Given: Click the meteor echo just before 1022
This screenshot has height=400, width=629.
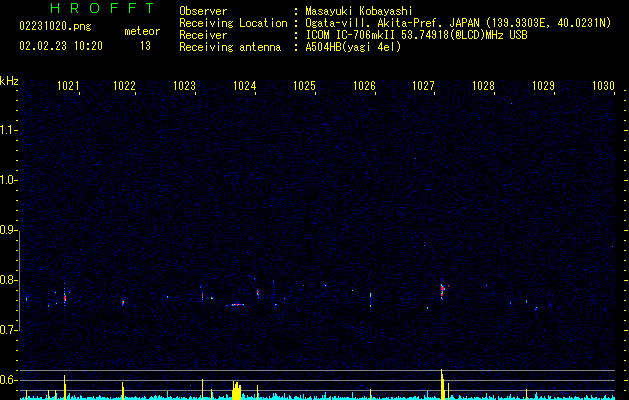Looking at the screenshot, I should pyautogui.click(x=123, y=303).
